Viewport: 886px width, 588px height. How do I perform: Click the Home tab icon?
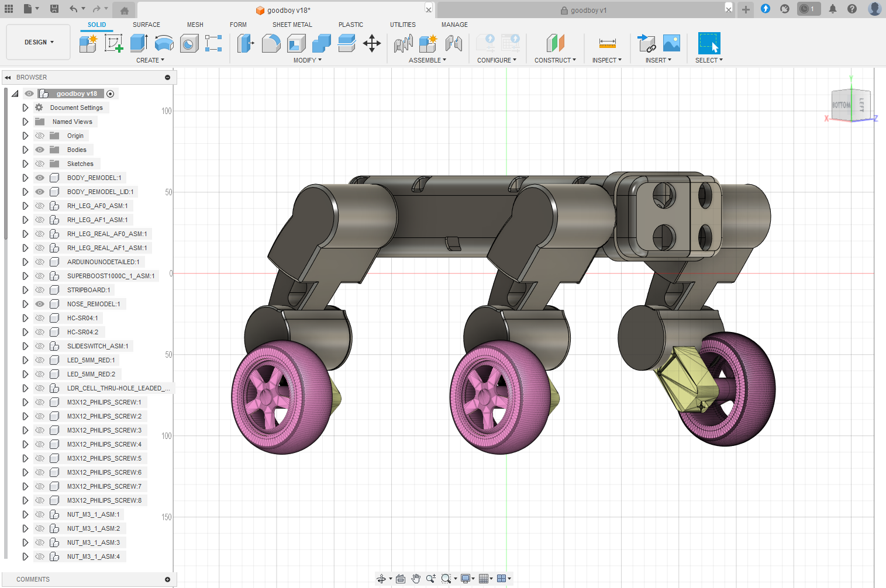pyautogui.click(x=124, y=10)
